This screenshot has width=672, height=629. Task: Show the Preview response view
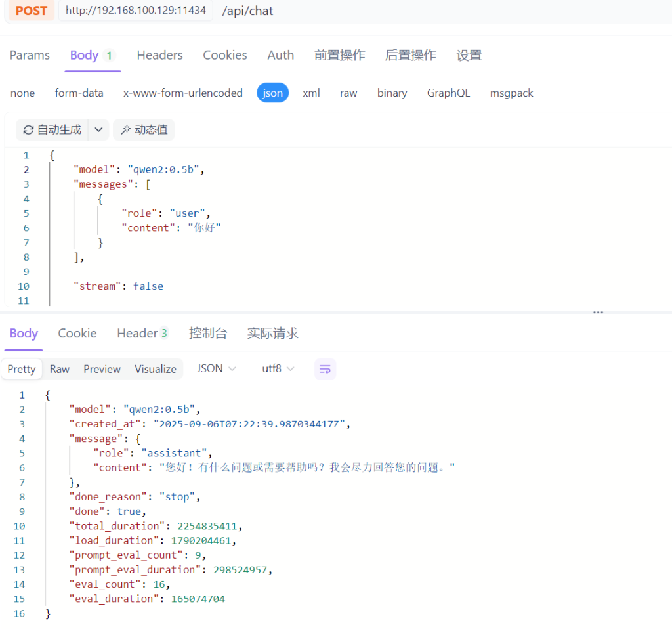[102, 369]
